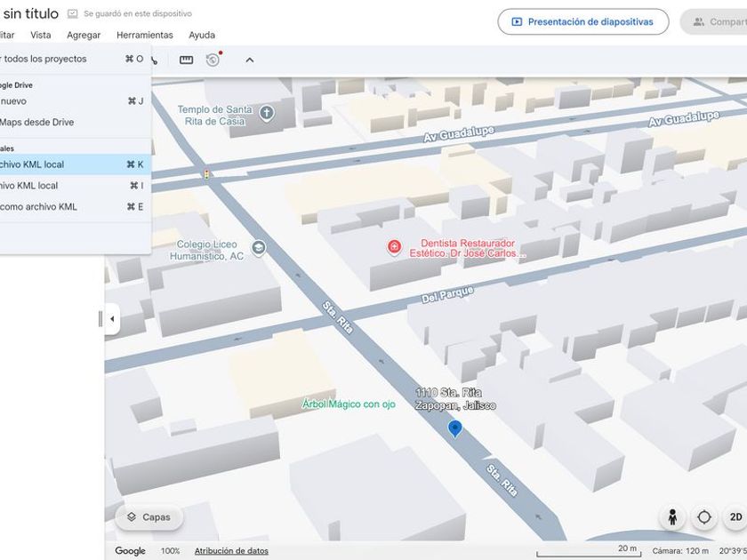Click the 100% zoom level indicator
The width and height of the screenshot is (747, 560).
click(170, 551)
